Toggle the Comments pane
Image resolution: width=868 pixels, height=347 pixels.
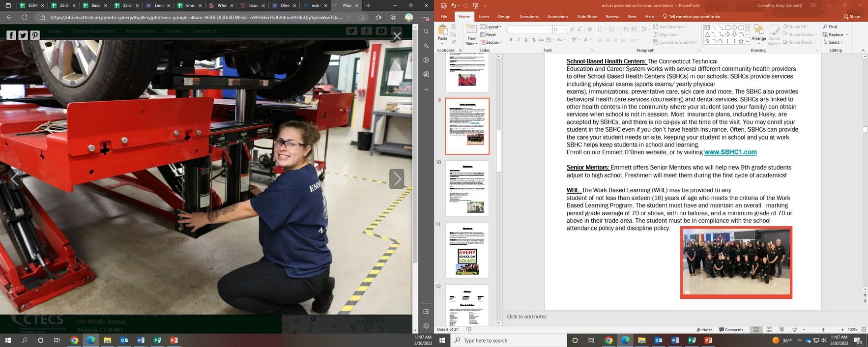tap(731, 330)
